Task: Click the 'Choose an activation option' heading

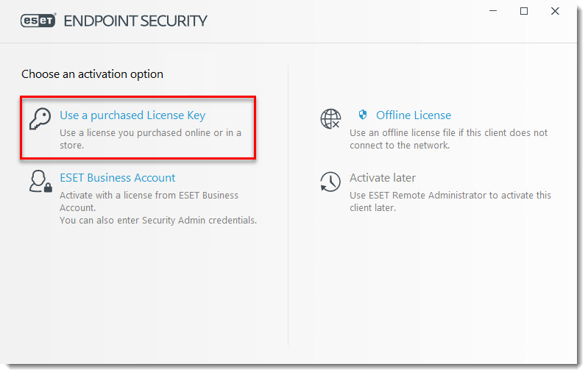Action: pos(92,74)
